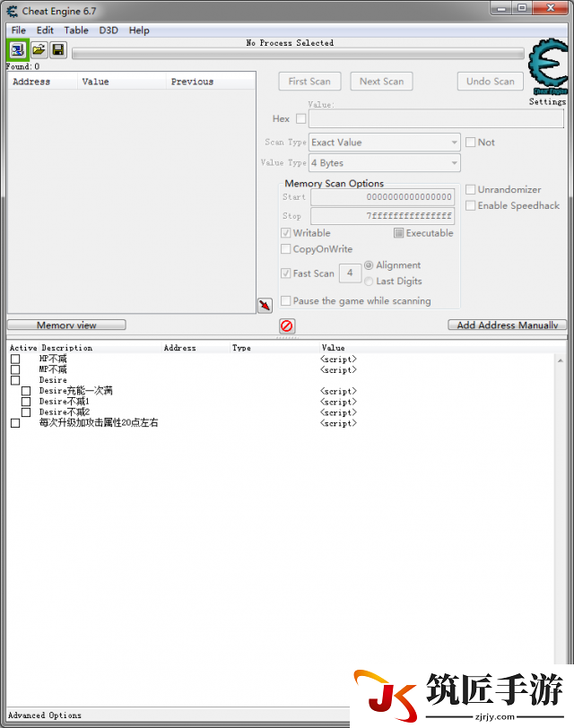Open the Value Type dropdown
Screen dimensions: 574x728
point(385,163)
